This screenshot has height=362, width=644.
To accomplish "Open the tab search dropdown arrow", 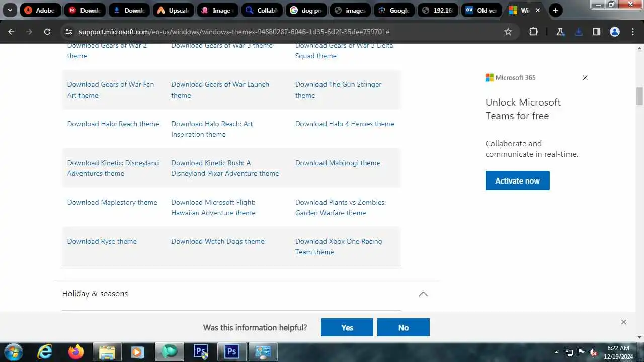I will point(10,10).
